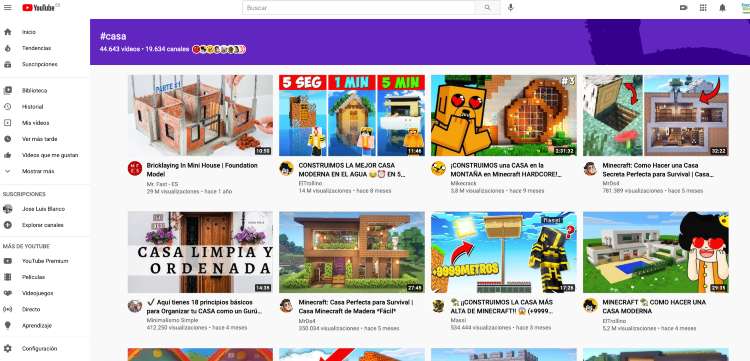Open MINECRAFT COMO HACER UNA CASA MODERNA title
The width and height of the screenshot is (750, 361).
coord(654,307)
